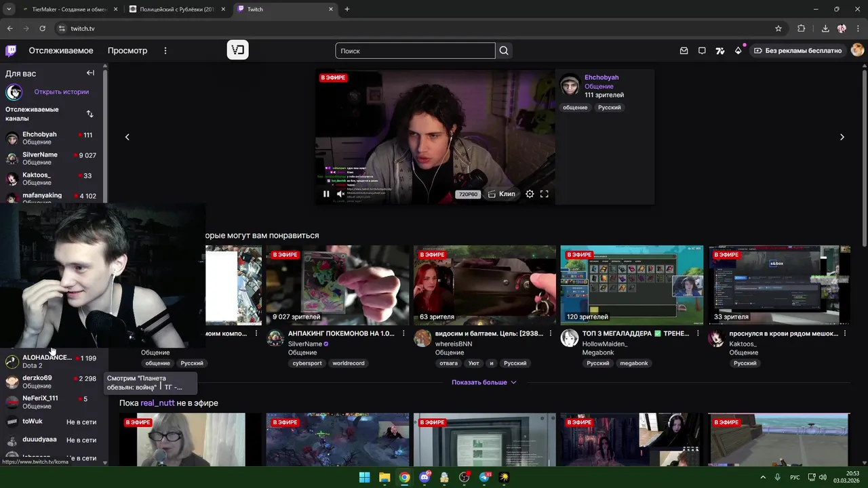Bookmark this page with the star
868x488 pixels.
click(778, 28)
